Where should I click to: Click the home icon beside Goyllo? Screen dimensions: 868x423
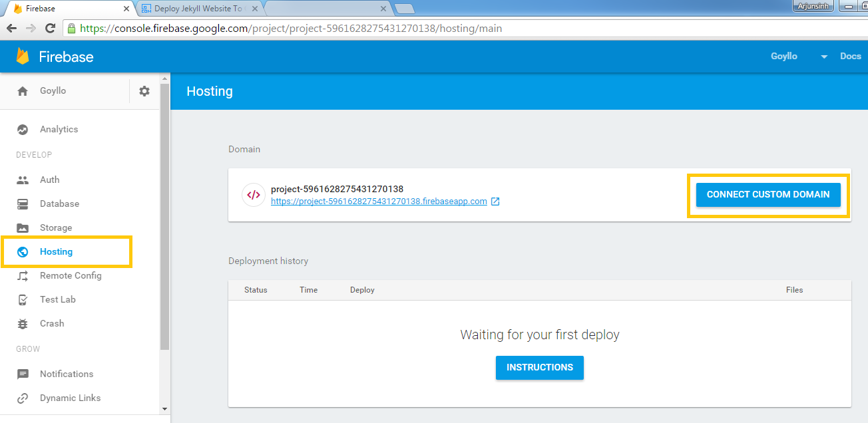point(23,91)
